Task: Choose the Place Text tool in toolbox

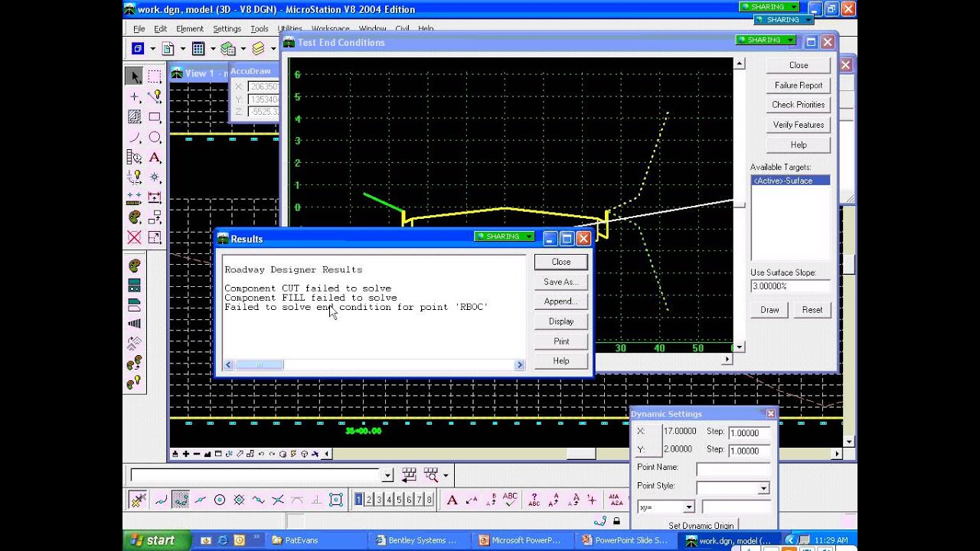Action: tap(155, 158)
